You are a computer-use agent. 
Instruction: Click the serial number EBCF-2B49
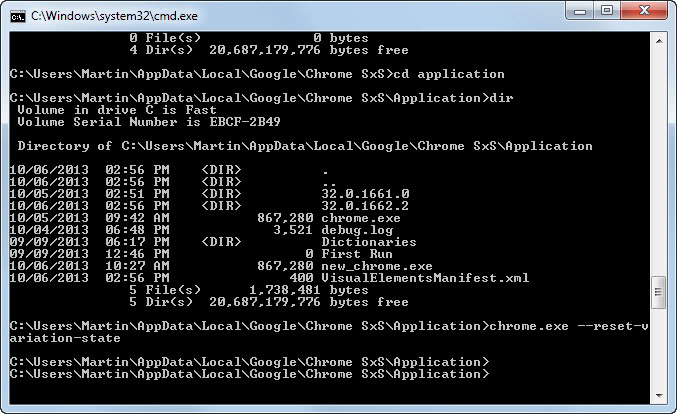click(245, 122)
